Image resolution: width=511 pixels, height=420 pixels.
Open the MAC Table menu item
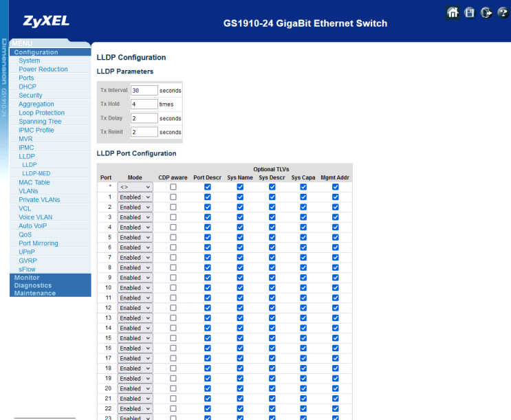[34, 182]
